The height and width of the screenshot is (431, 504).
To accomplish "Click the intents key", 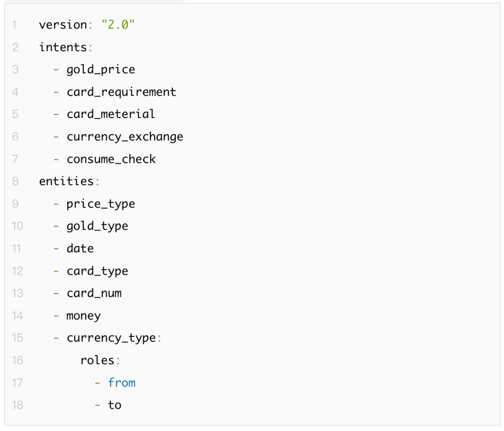I will coord(63,47).
